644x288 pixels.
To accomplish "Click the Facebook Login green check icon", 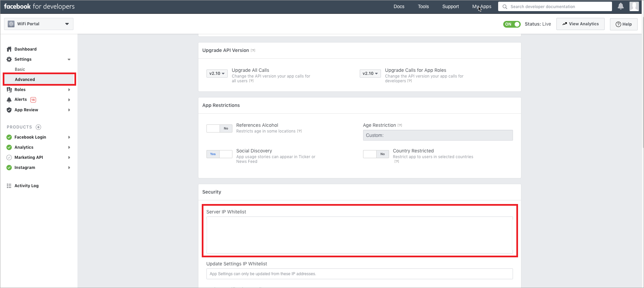I will click(9, 137).
